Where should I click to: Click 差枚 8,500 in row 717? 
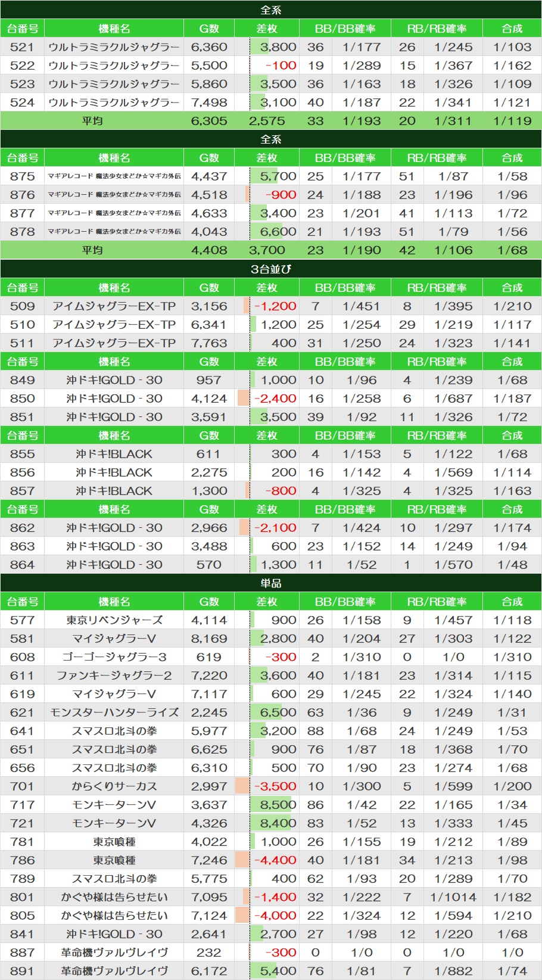(x=278, y=805)
